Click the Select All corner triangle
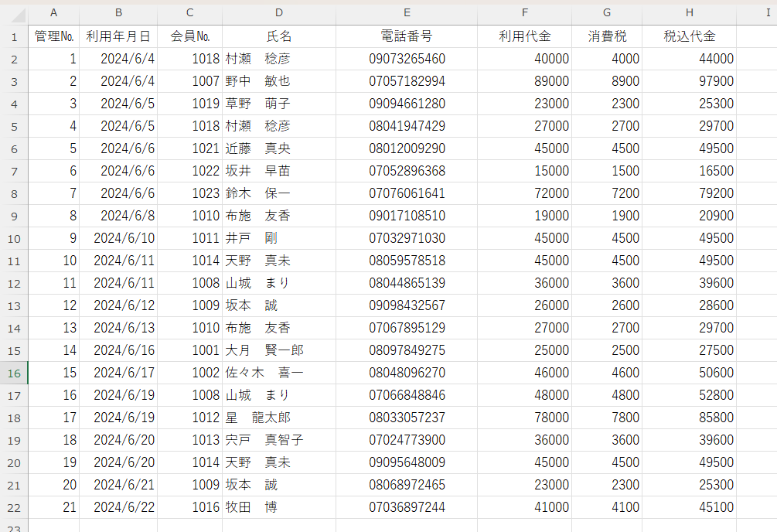This screenshot has height=532, width=777. (14, 14)
